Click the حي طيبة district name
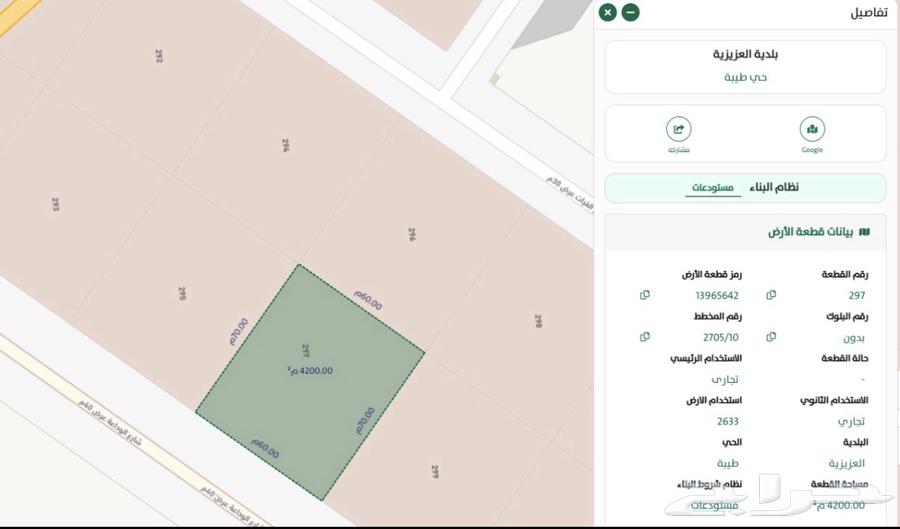Image resolution: width=900 pixels, height=529 pixels. coord(745,77)
